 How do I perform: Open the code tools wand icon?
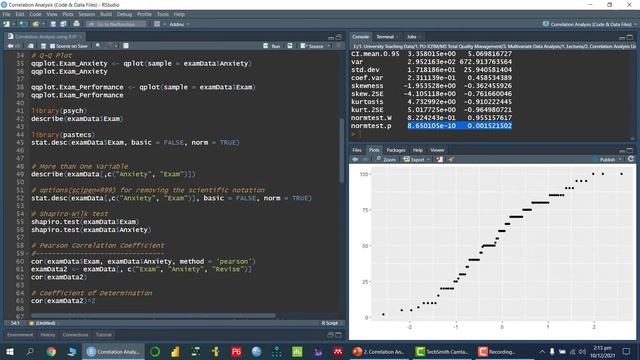[x=109, y=46]
